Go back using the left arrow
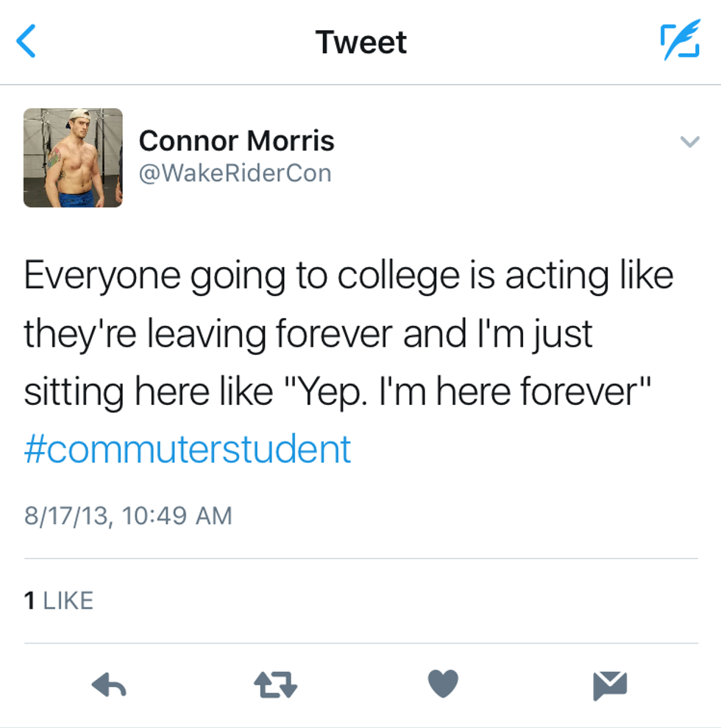Image resolution: width=721 pixels, height=728 pixels. point(26,41)
